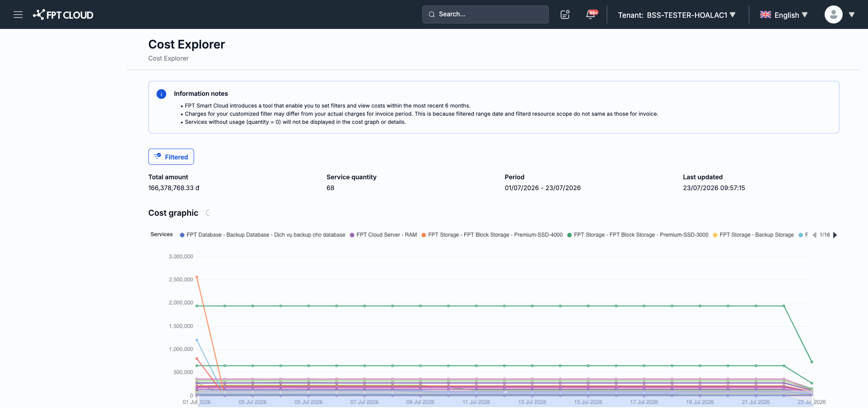
Task: Open the English language dropdown
Action: point(784,15)
